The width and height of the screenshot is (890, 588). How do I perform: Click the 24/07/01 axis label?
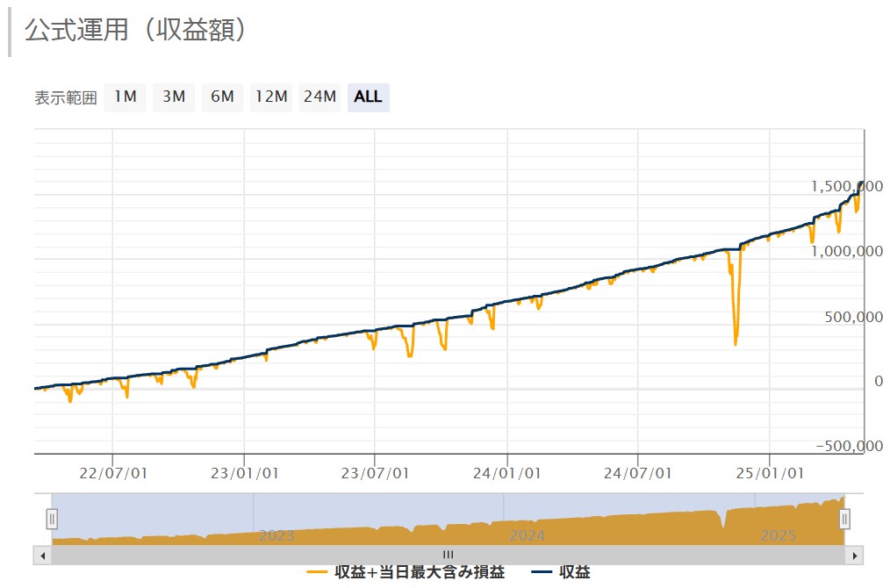637,473
